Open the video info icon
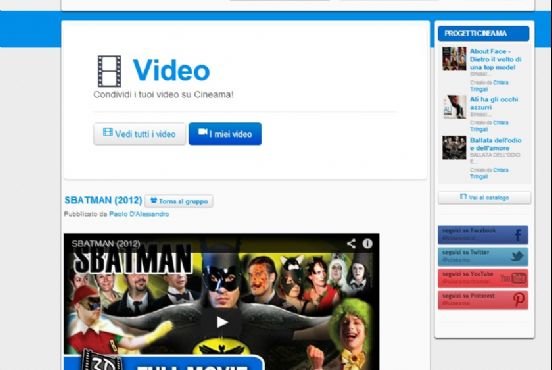This screenshot has width=552, height=370. click(368, 244)
